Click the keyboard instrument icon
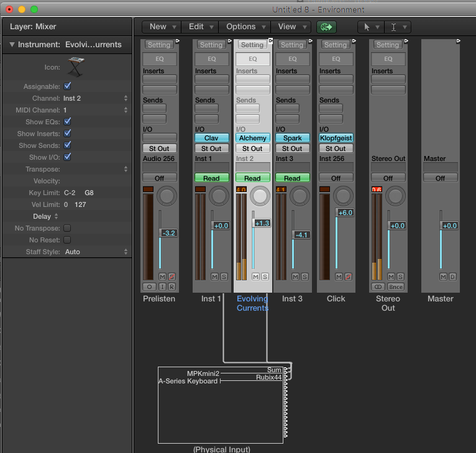Image resolution: width=476 pixels, height=453 pixels. 76,66
